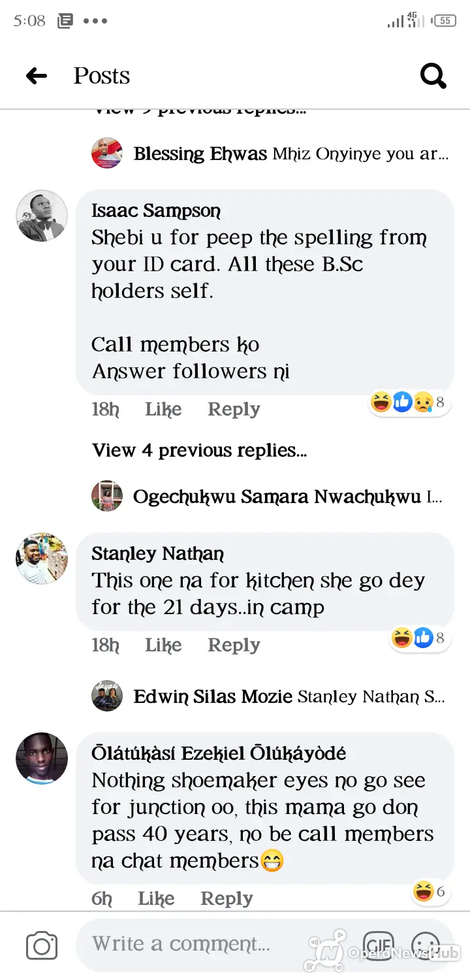The width and height of the screenshot is (470, 980).
Task: View reaction count on Ezekiel's comment
Action: 431,891
